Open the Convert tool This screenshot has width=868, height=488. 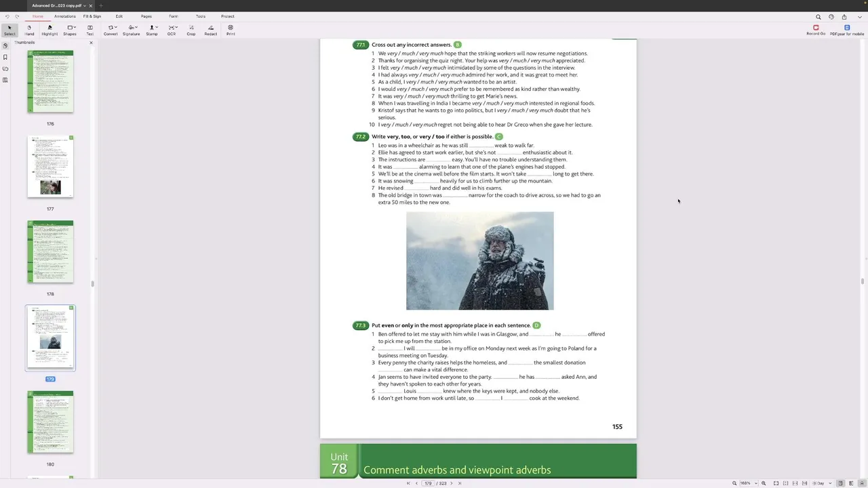coord(111,30)
